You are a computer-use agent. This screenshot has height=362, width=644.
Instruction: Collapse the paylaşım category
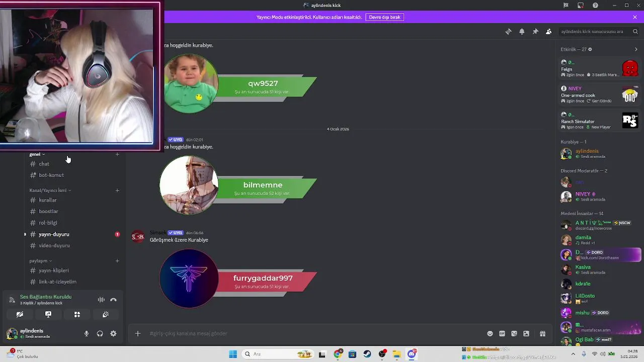(x=41, y=261)
